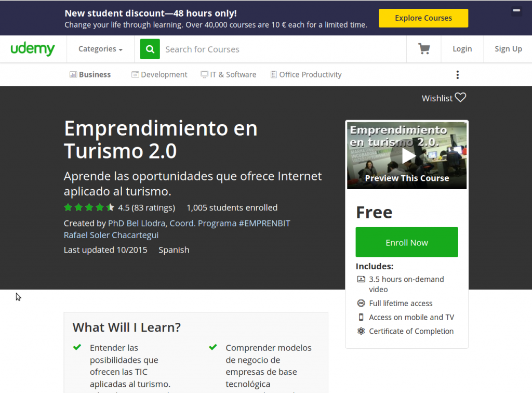Click the Full lifetime access text
This screenshot has height=393, width=532.
401,304
